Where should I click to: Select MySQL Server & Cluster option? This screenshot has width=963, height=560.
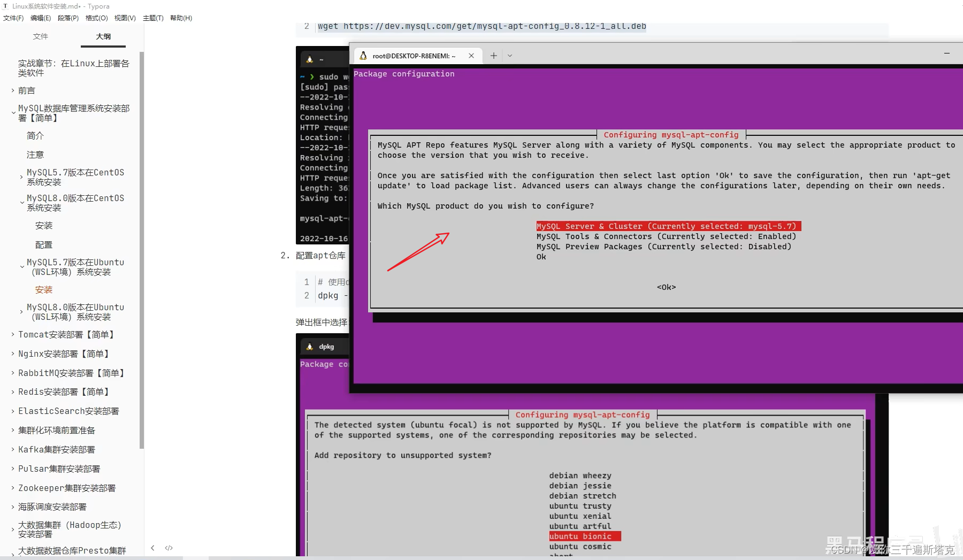tap(667, 226)
